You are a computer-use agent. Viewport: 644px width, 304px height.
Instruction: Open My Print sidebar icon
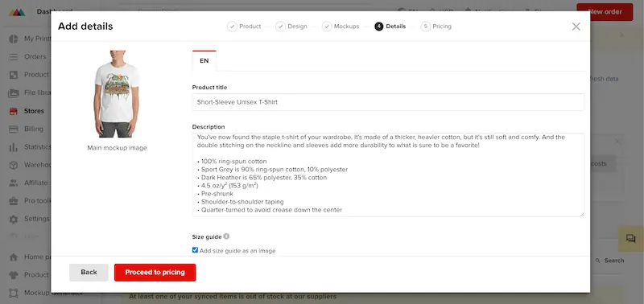(x=14, y=39)
